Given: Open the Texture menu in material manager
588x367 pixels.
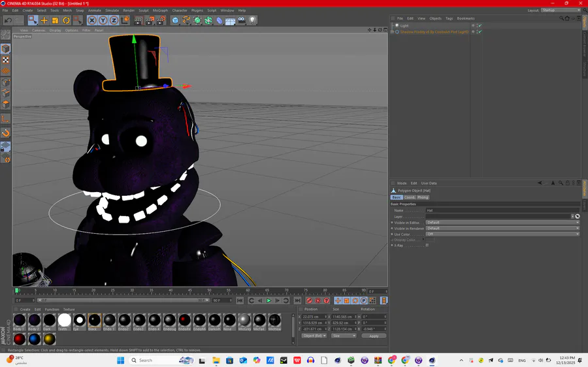Looking at the screenshot, I should [x=69, y=310].
